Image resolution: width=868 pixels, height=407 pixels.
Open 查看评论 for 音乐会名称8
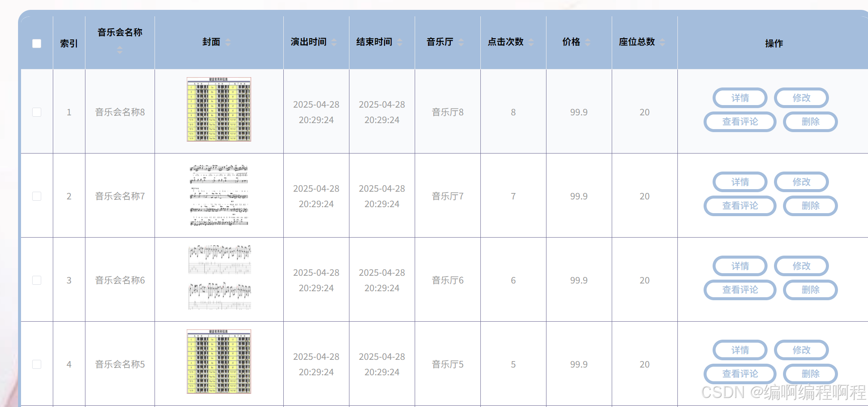click(740, 122)
